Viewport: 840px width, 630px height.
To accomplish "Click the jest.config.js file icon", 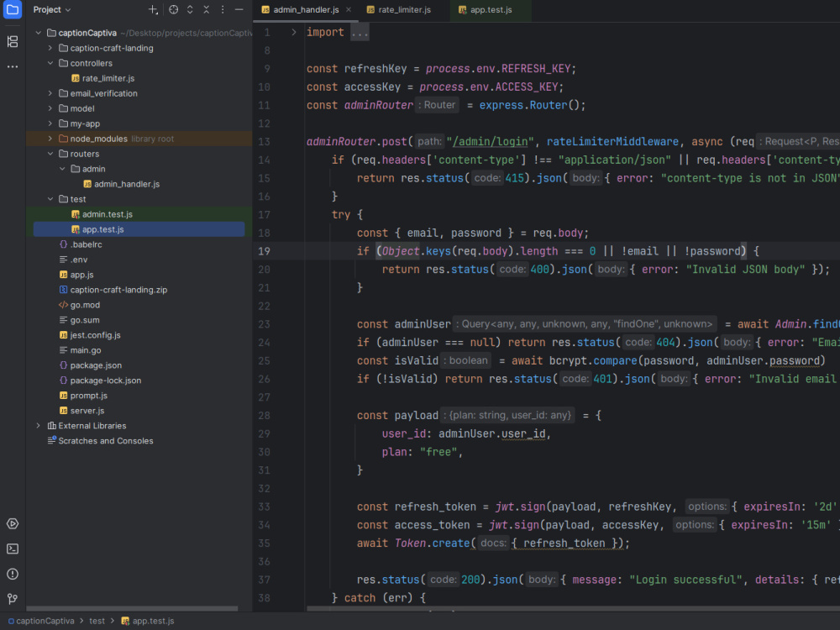I will click(x=63, y=335).
